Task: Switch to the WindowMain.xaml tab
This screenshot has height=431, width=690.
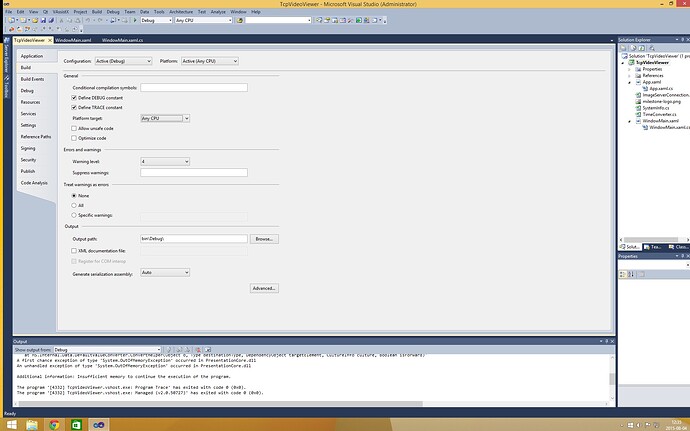Action: [73, 40]
